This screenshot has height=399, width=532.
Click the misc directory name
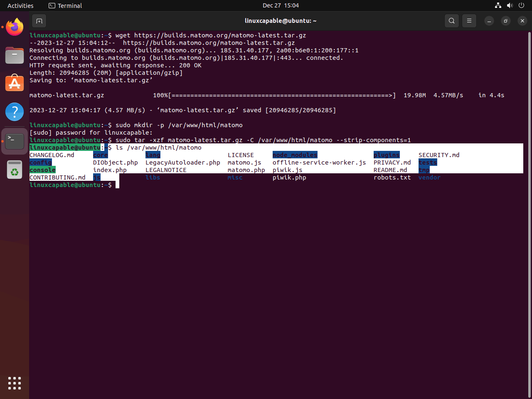point(235,177)
